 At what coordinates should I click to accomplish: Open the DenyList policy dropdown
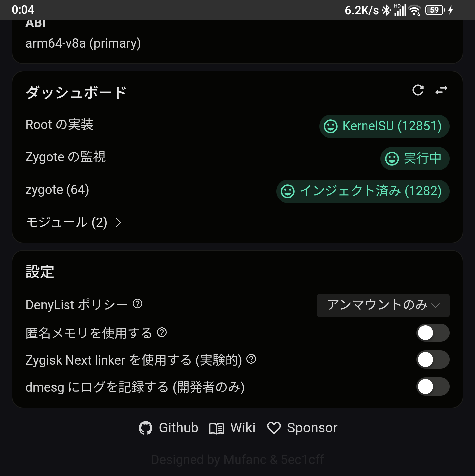coord(383,305)
